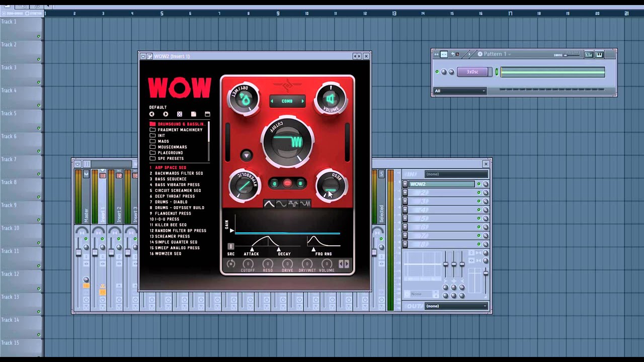Click the VOLUME knob with the speaker icon
Viewport: 644px width, 362px height.
[x=330, y=99]
